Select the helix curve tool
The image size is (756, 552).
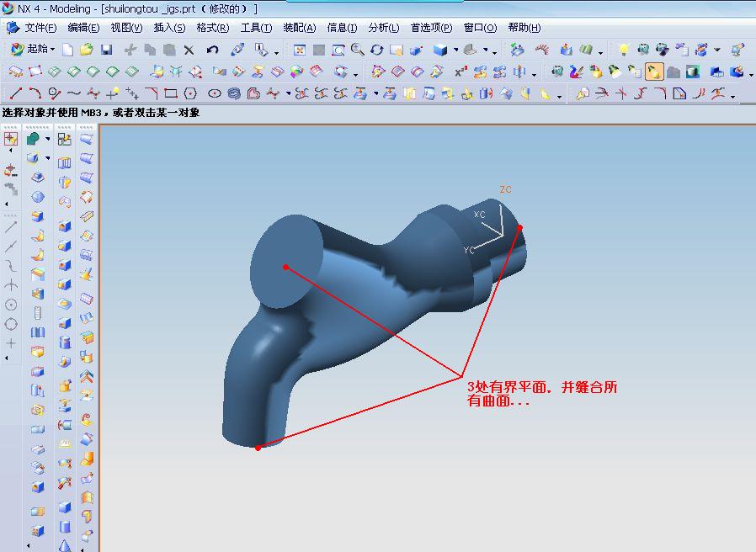click(234, 93)
